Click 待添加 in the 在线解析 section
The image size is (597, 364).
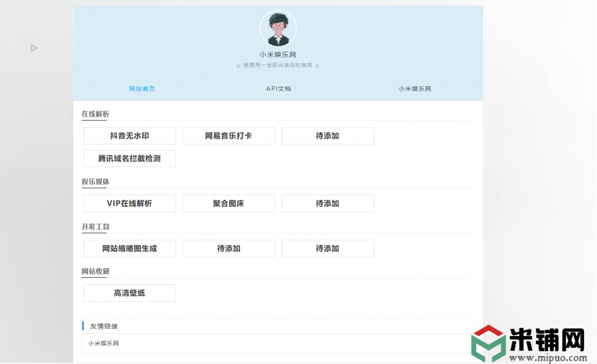coord(328,136)
